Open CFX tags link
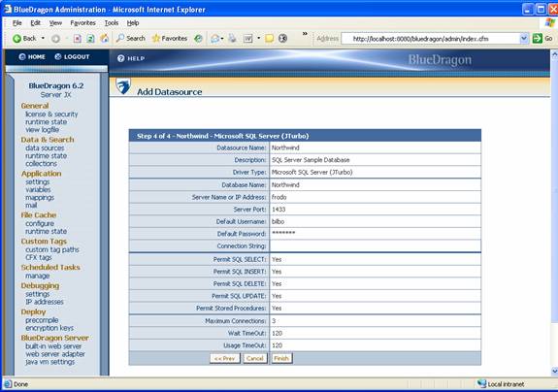This screenshot has width=558, height=392. [39, 257]
